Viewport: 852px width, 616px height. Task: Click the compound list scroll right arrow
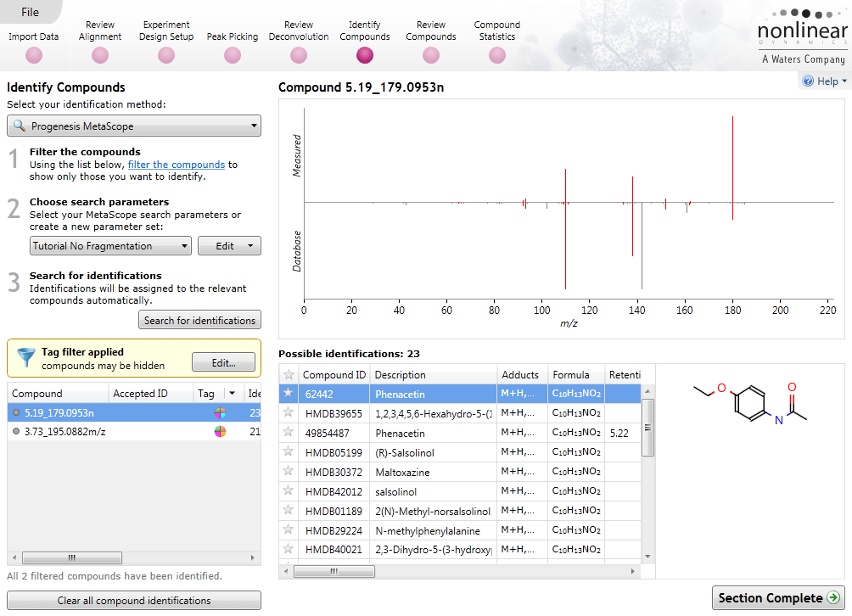coord(253,557)
